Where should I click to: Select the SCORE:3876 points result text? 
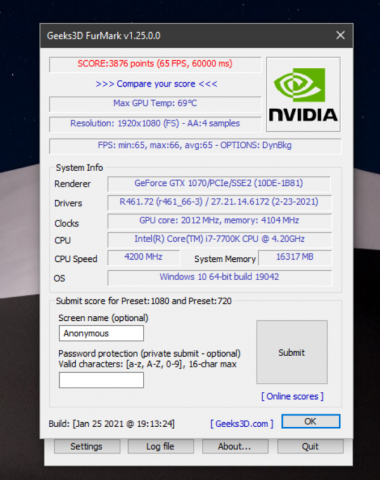coord(155,64)
